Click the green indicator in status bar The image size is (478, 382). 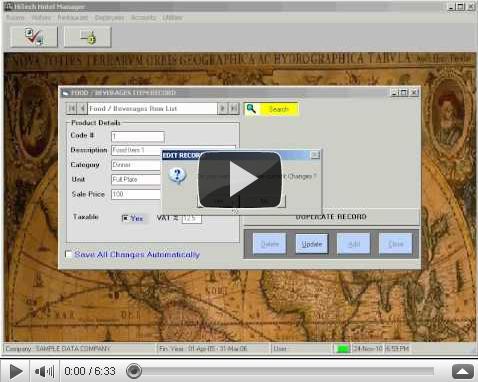(x=342, y=349)
